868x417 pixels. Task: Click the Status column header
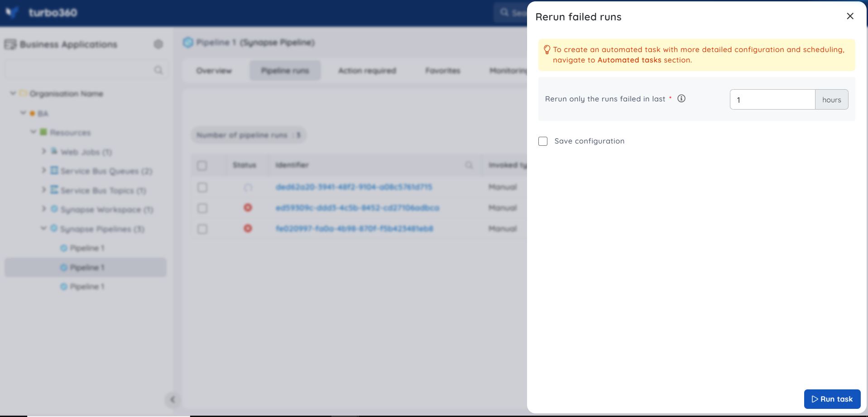244,165
